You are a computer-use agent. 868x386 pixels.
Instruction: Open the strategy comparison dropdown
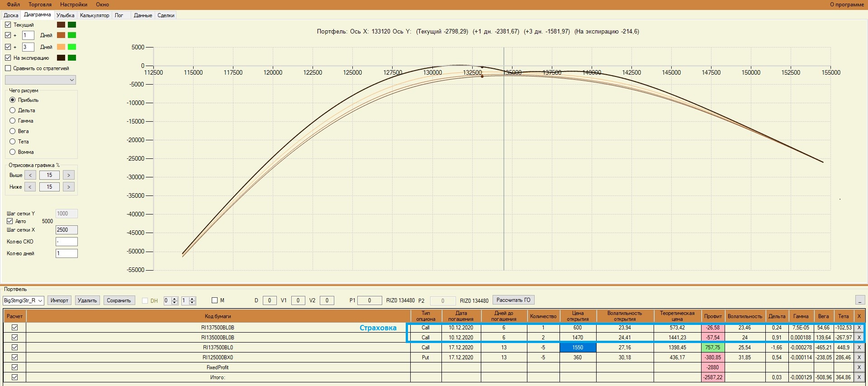pyautogui.click(x=40, y=80)
